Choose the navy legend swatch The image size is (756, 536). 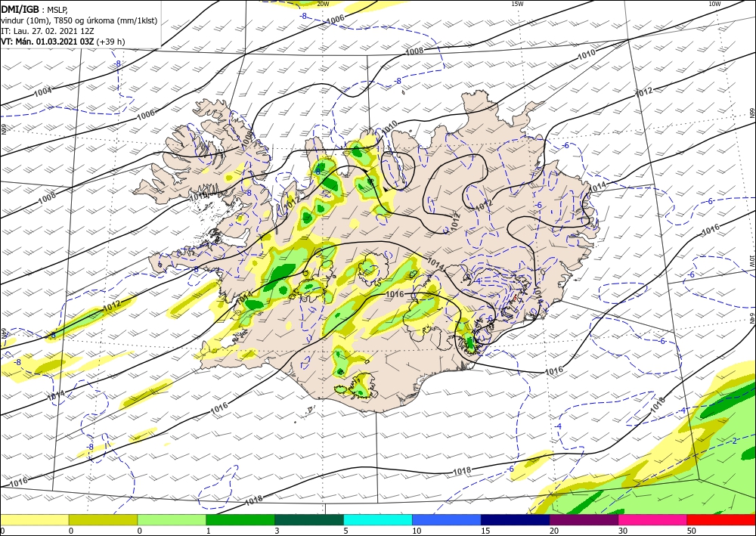(516, 520)
